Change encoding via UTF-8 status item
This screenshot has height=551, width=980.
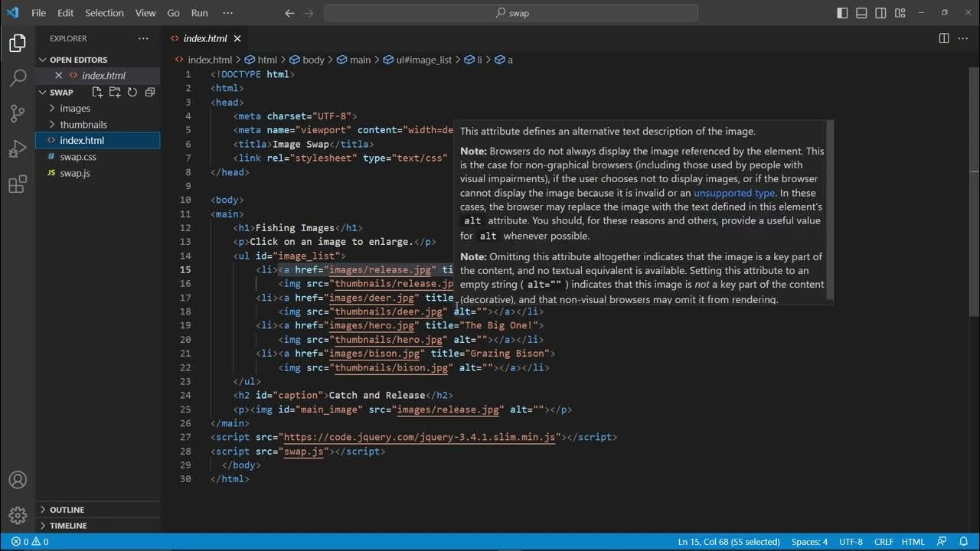click(x=851, y=542)
